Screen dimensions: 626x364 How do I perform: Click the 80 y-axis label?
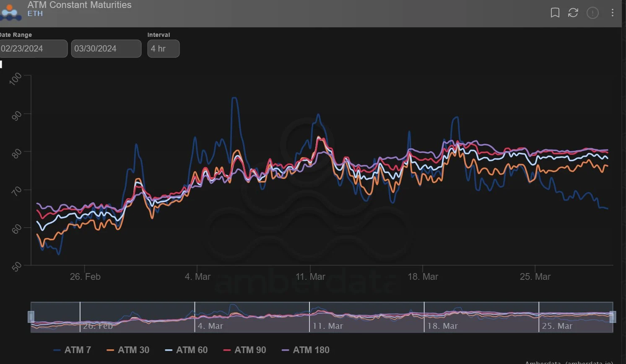(16, 154)
